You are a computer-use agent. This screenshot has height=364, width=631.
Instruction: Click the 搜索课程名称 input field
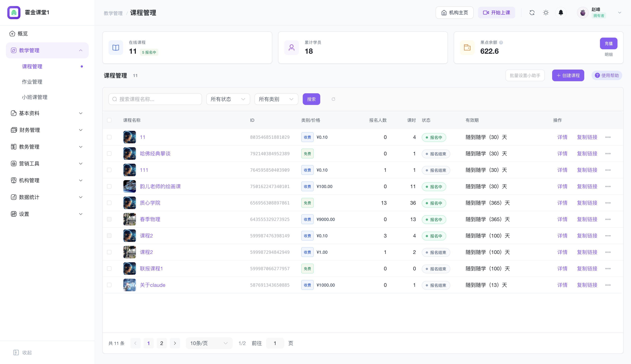point(155,99)
